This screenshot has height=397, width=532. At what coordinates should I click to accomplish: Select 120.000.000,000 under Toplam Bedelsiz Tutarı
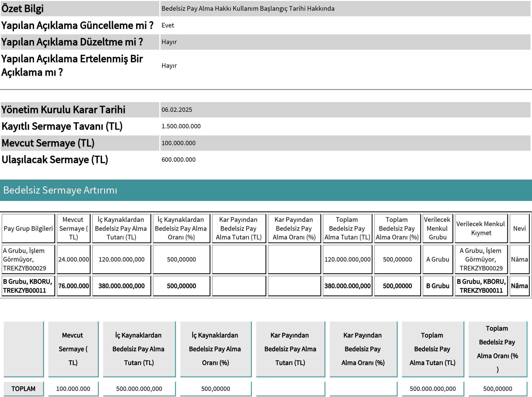(x=347, y=259)
